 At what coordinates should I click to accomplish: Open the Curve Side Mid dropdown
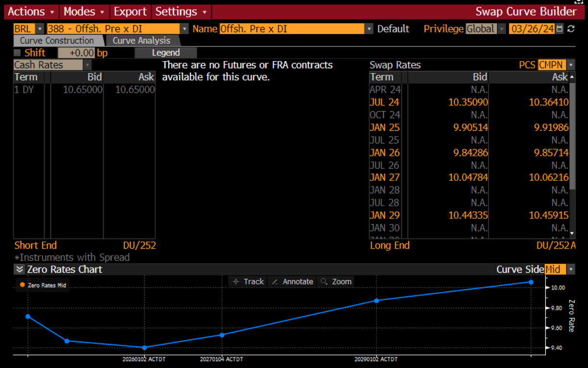[571, 269]
